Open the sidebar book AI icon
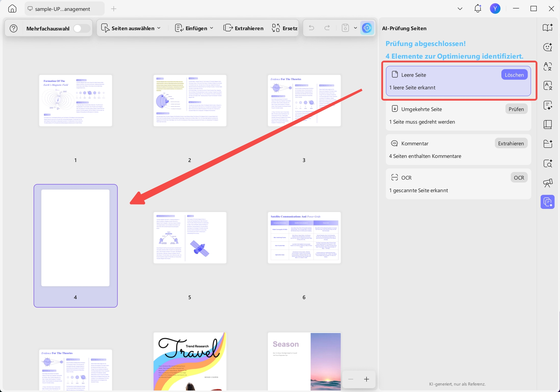The height and width of the screenshot is (392, 560). click(548, 28)
